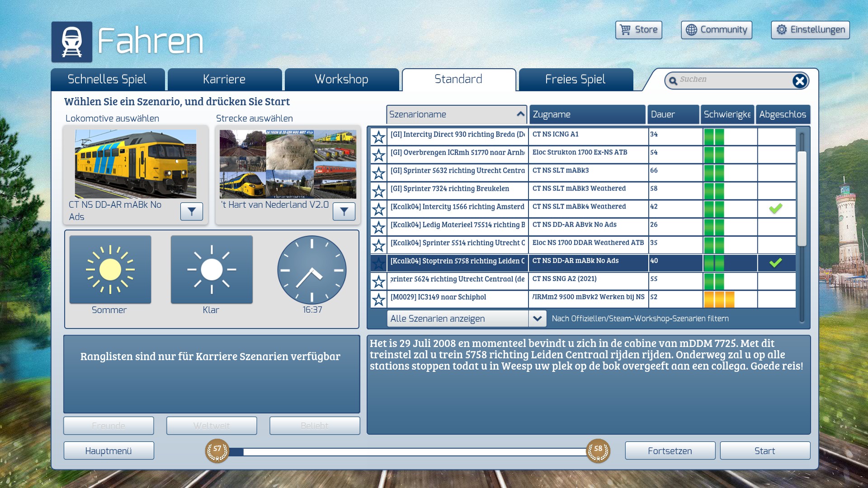Open the Store via cart icon
This screenshot has height=488, width=868.
coord(625,30)
